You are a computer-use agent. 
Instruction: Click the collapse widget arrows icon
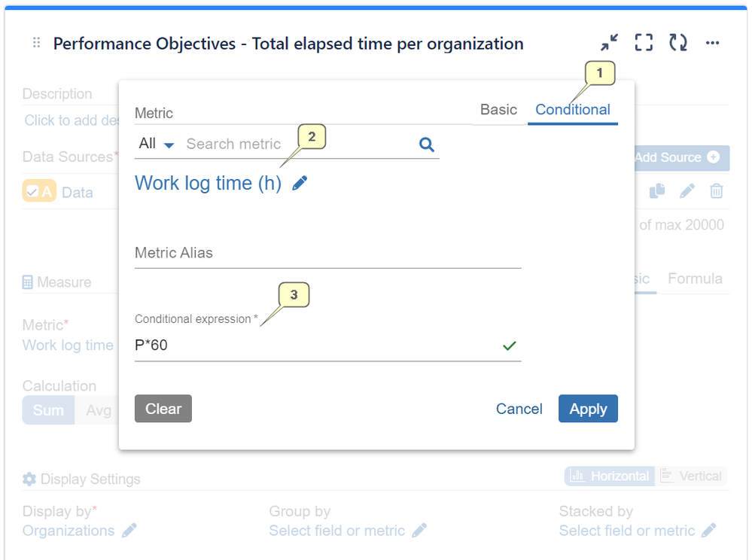point(609,43)
